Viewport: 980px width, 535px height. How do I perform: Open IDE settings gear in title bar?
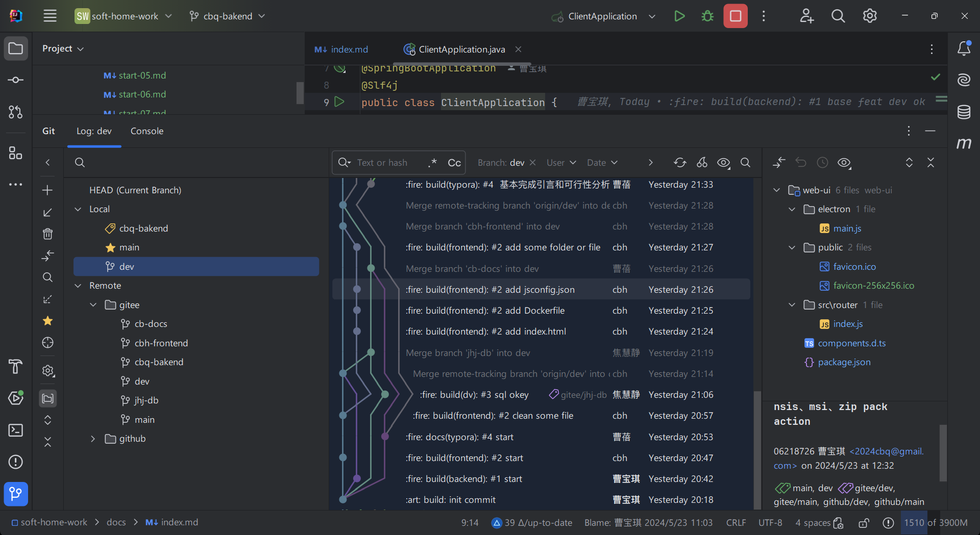coord(870,16)
